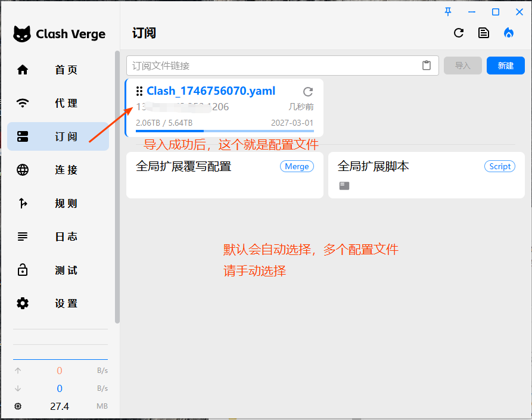Open the 代理 proxies page

58,103
